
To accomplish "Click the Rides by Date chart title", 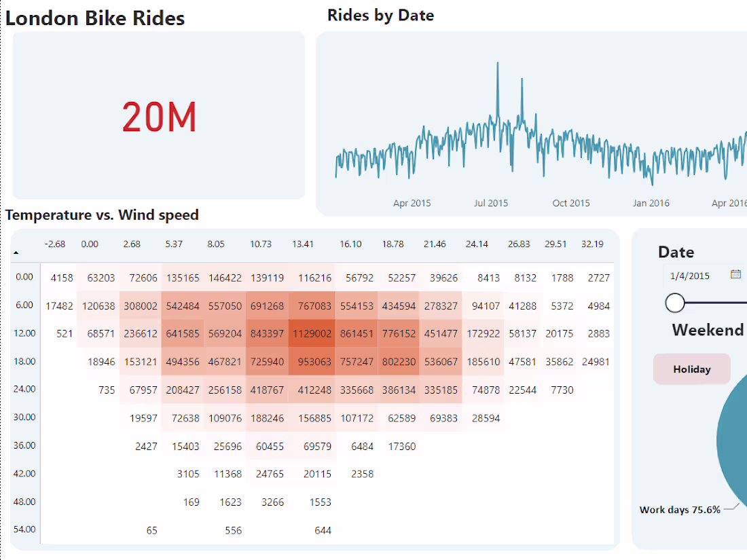I will click(380, 15).
